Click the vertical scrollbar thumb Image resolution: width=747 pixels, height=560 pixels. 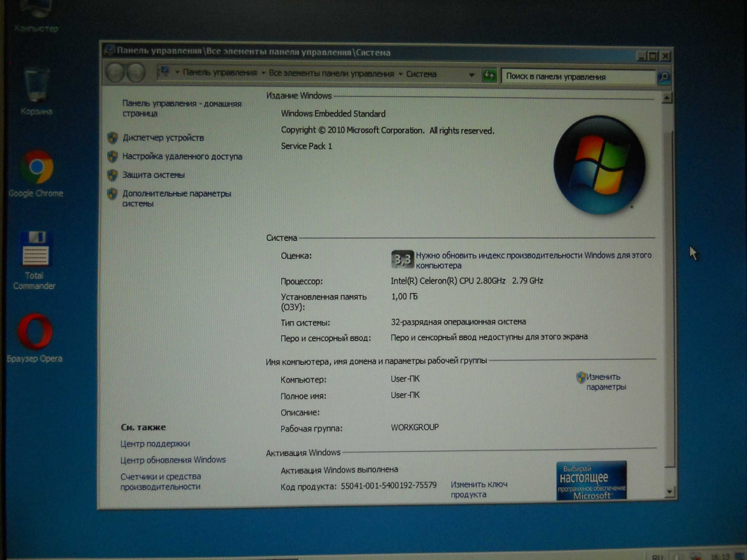coord(669,299)
